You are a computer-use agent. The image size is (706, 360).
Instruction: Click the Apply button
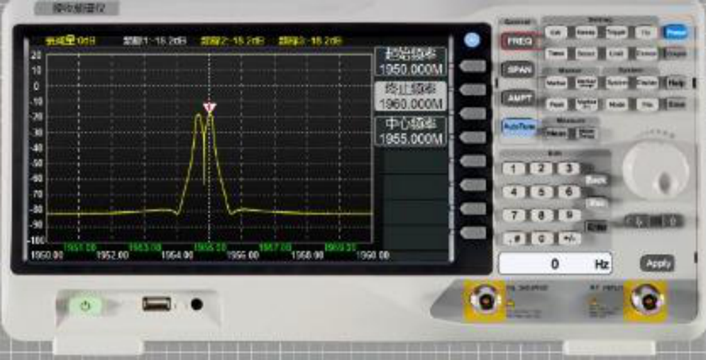[658, 264]
